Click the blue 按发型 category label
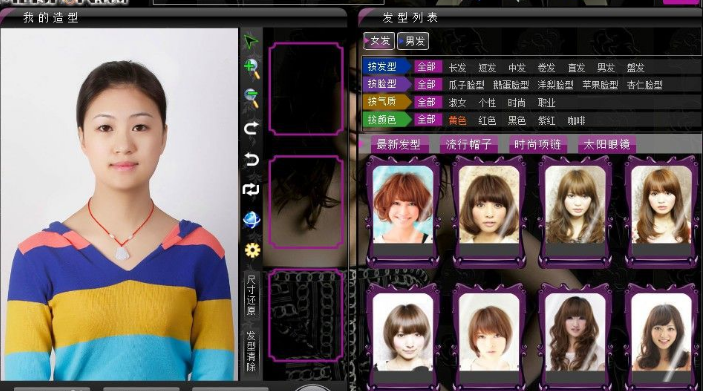The height and width of the screenshot is (391, 703). (386, 67)
